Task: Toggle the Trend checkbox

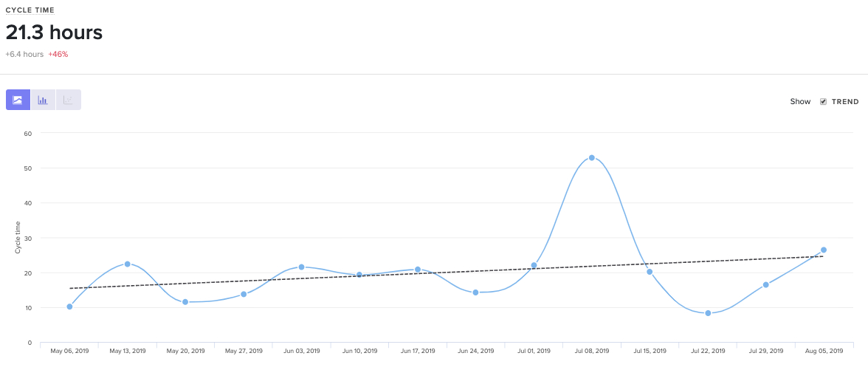Action: click(824, 102)
